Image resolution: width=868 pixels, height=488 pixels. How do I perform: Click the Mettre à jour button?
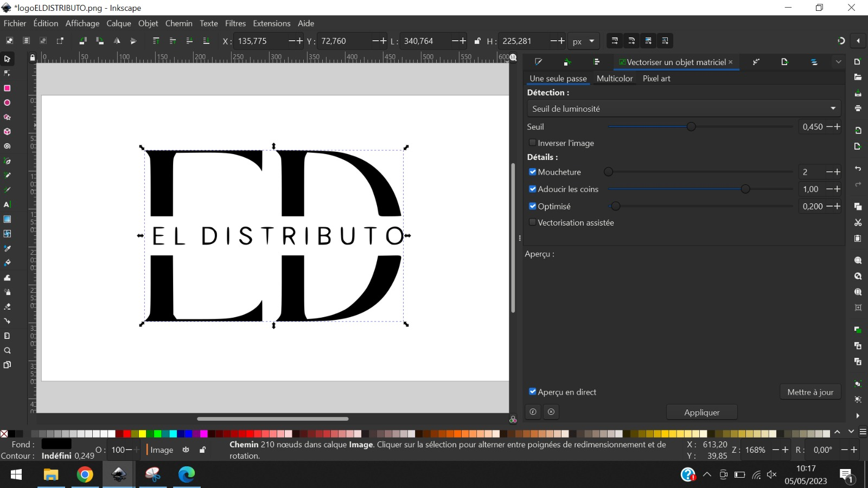(x=810, y=392)
